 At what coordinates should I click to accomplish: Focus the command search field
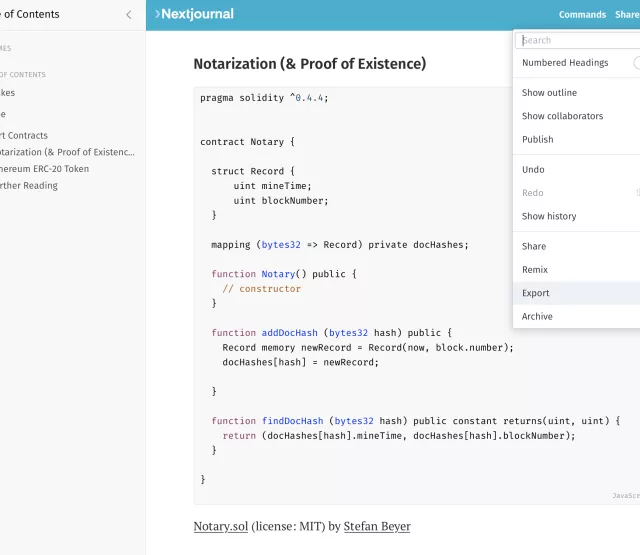(578, 40)
